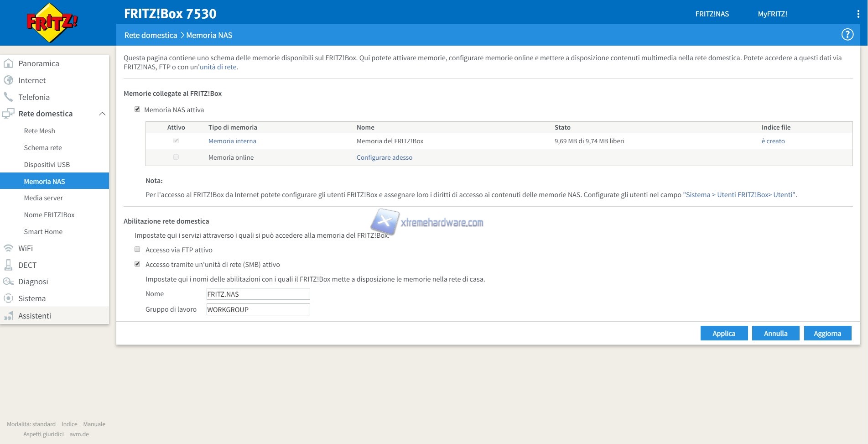Open the help question mark icon
The width and height of the screenshot is (868, 444).
point(847,35)
